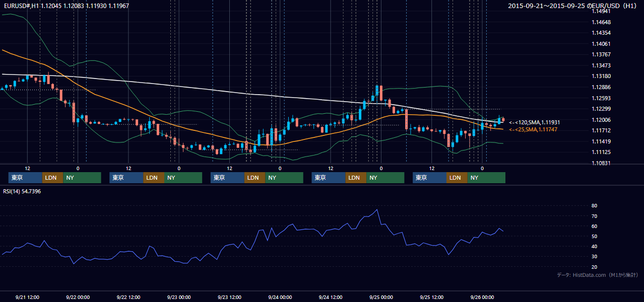Click the NY session block for 9/21
Image resolution: width=644 pixels, height=302 pixels.
(x=82, y=178)
